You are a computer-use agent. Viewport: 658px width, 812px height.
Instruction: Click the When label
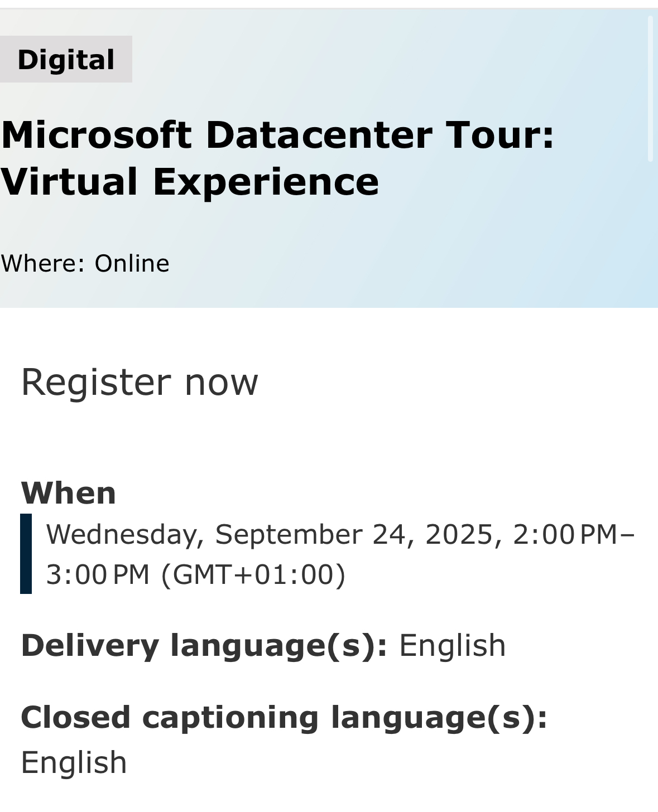point(68,494)
